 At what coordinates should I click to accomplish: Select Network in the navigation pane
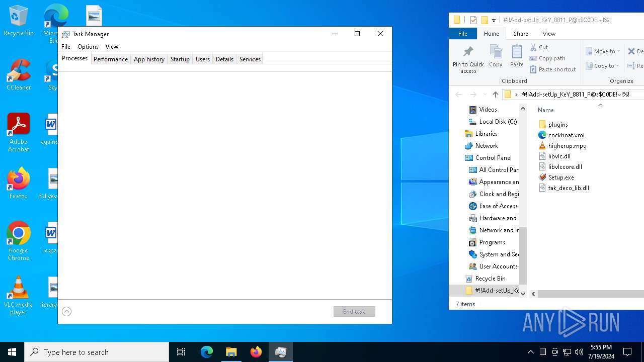481,146
